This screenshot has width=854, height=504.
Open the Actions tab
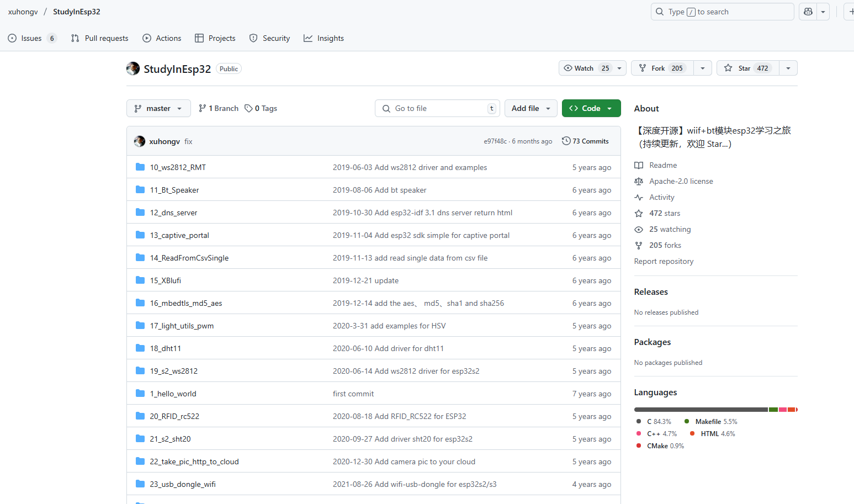[162, 38]
